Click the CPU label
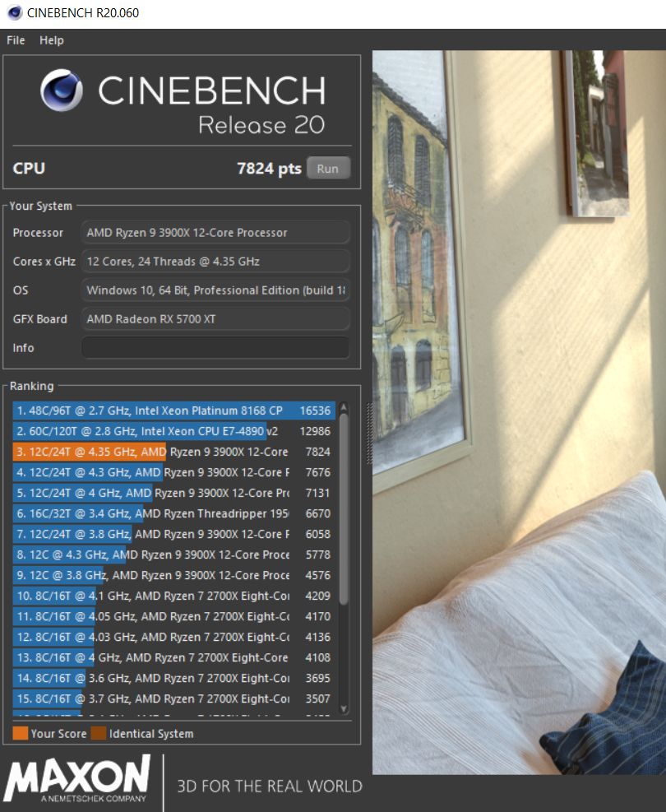The image size is (666, 812). [x=29, y=169]
